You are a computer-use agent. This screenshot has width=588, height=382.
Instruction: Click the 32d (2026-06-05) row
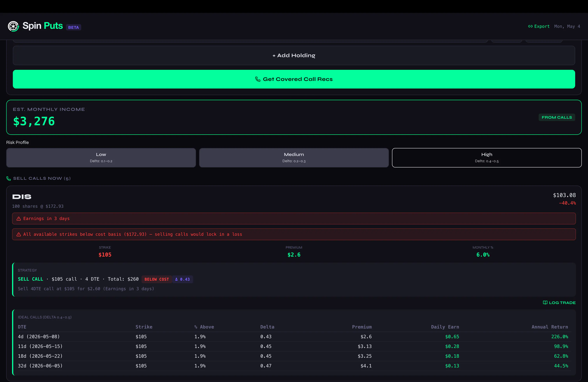pyautogui.click(x=294, y=366)
